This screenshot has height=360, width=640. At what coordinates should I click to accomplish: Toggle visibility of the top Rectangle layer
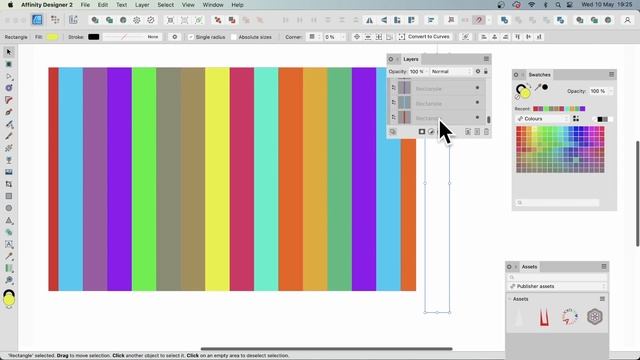point(477,88)
